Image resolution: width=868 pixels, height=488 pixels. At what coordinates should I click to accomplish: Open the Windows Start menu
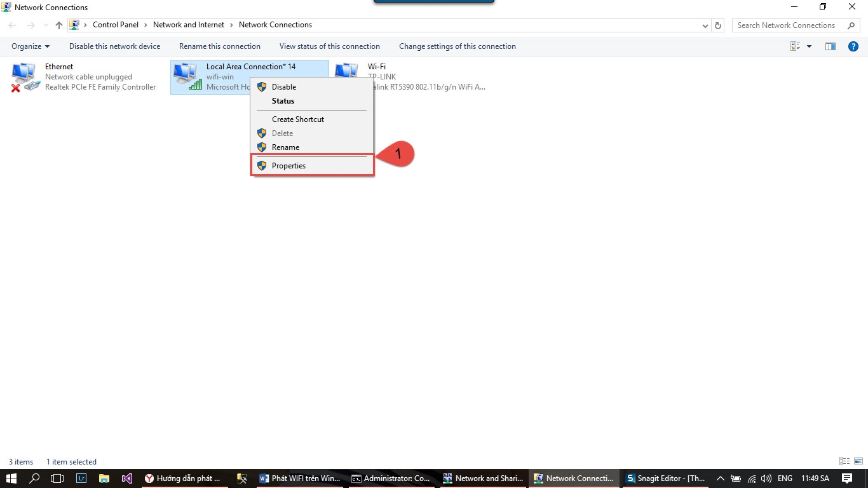pos(11,478)
